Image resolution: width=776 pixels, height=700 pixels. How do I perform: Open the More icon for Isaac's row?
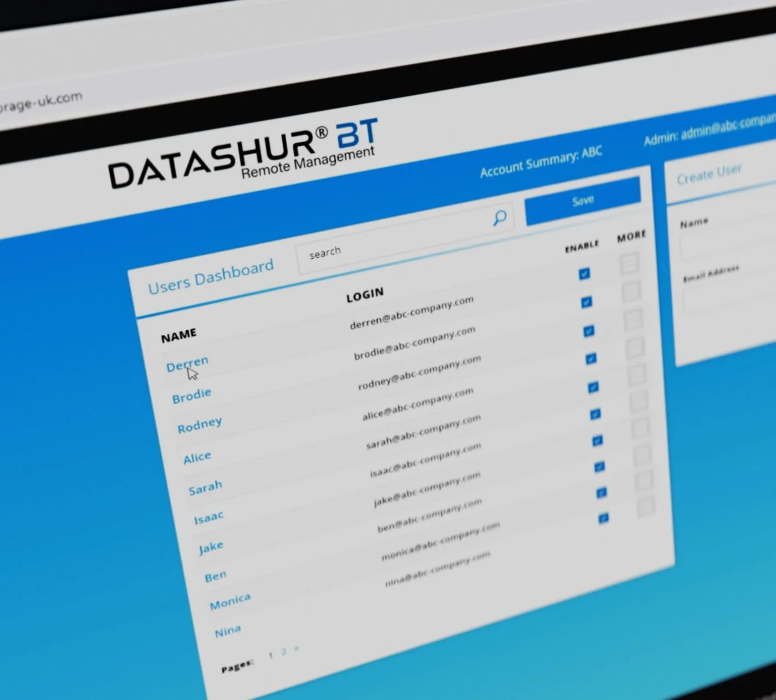(639, 402)
